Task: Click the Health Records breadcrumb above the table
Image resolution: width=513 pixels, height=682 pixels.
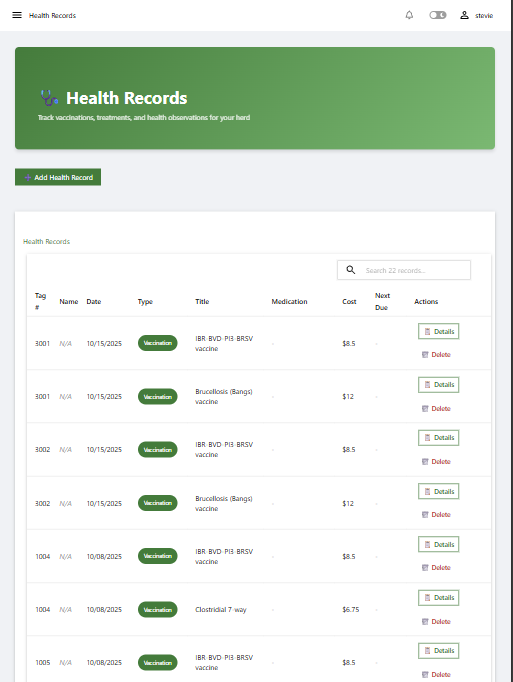Action: coord(47,241)
